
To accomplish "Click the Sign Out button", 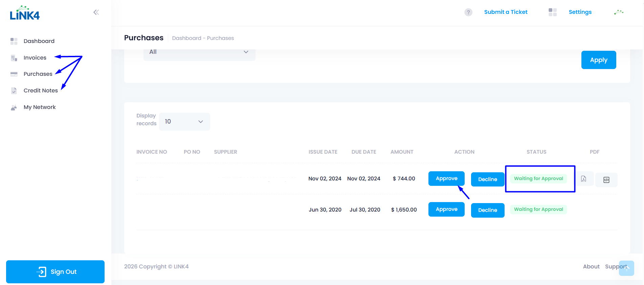I will click(x=55, y=272).
